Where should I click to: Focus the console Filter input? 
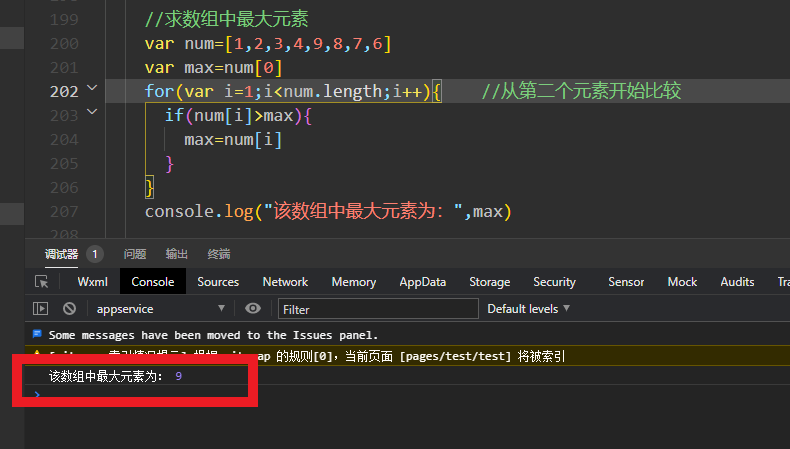378,309
